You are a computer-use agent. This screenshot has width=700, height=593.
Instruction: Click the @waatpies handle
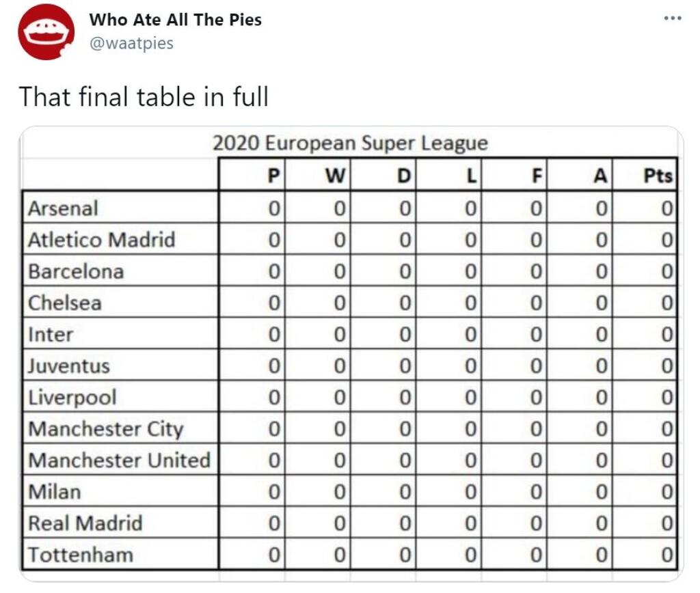pyautogui.click(x=131, y=43)
